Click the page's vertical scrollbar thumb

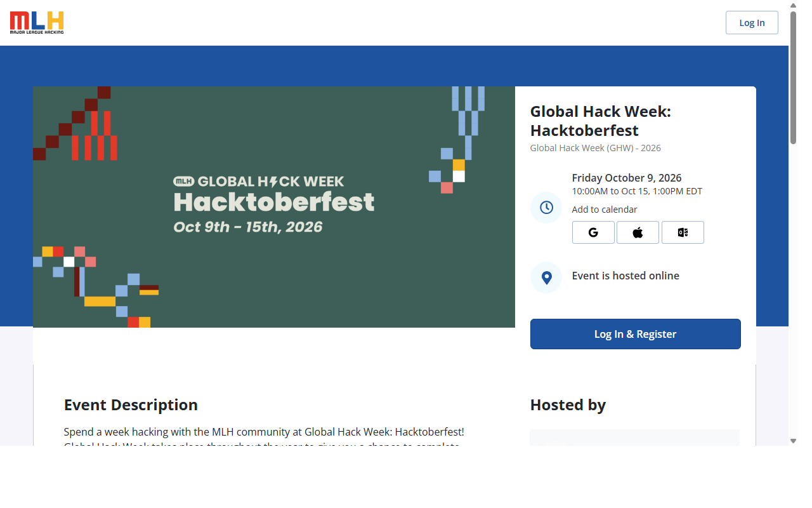click(793, 77)
